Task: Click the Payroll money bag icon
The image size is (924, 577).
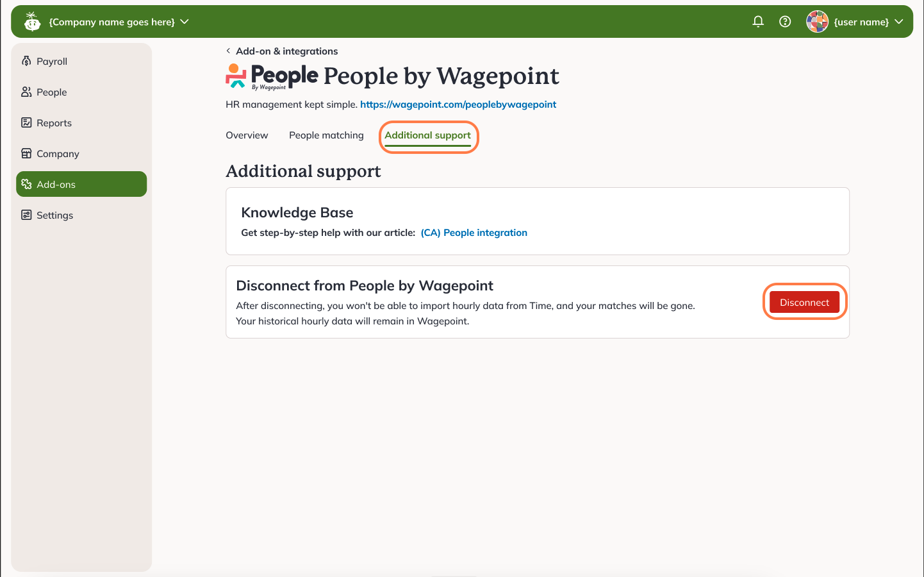Action: tap(26, 61)
